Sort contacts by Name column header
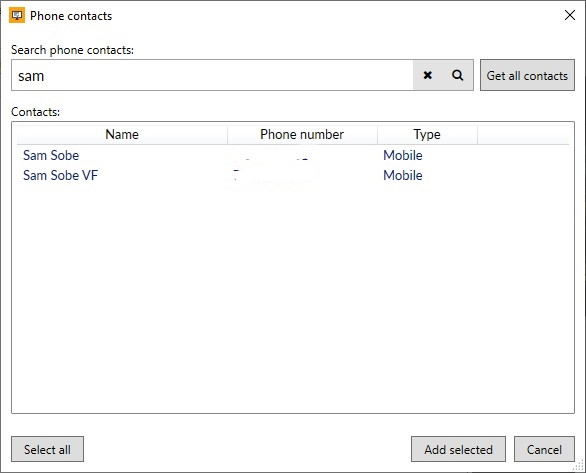Viewport: 586px width, 473px height. click(122, 135)
